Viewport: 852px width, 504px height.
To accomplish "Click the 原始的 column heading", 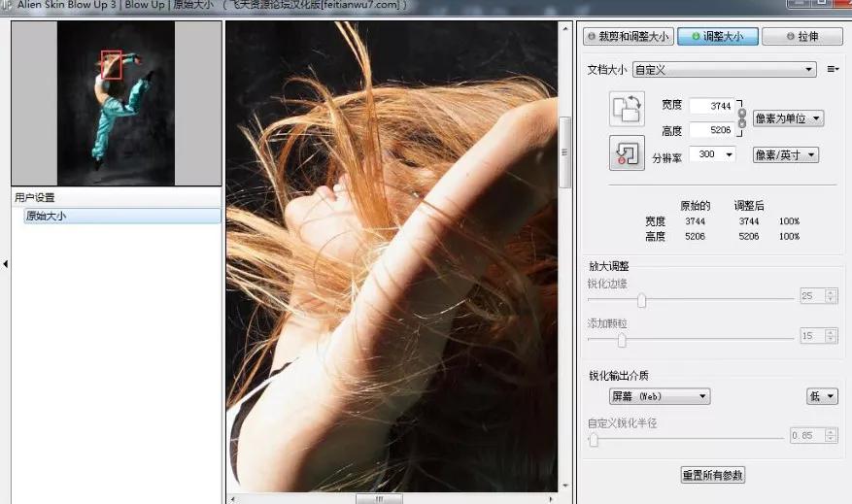I will tap(695, 206).
